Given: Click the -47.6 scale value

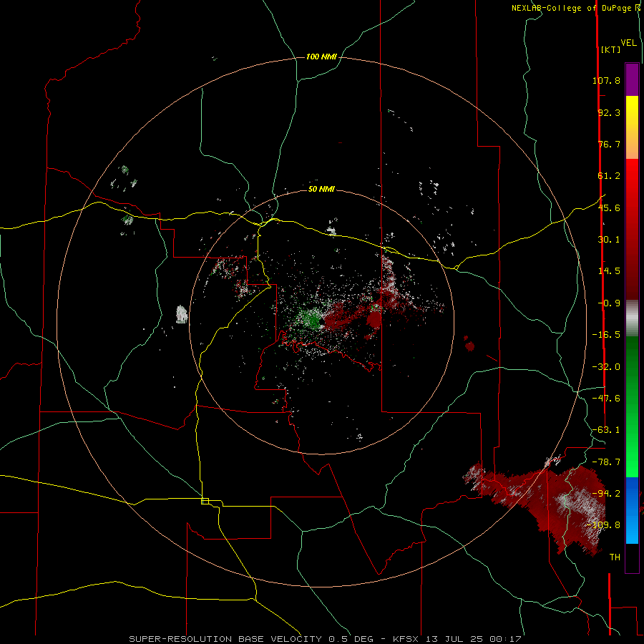Looking at the screenshot, I should click(x=606, y=399).
